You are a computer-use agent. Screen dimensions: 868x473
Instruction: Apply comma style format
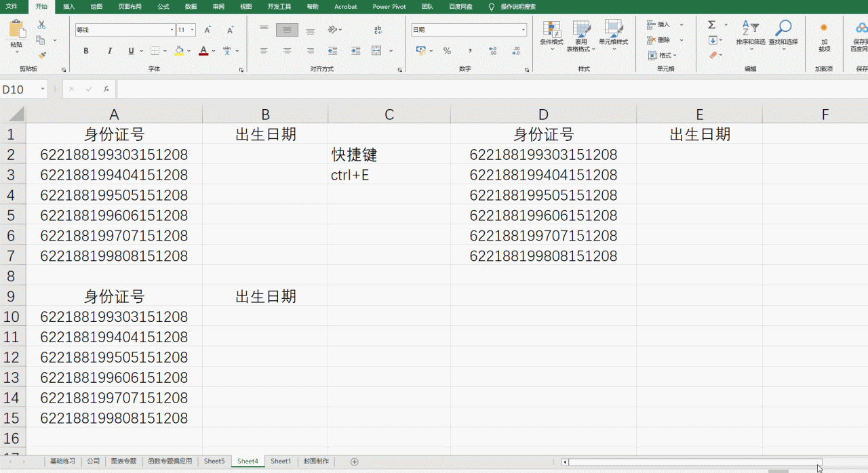(x=470, y=51)
